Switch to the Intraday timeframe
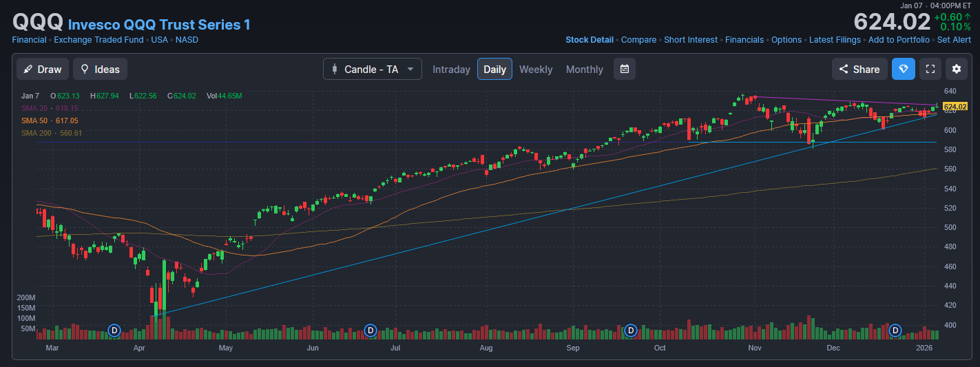 click(451, 69)
